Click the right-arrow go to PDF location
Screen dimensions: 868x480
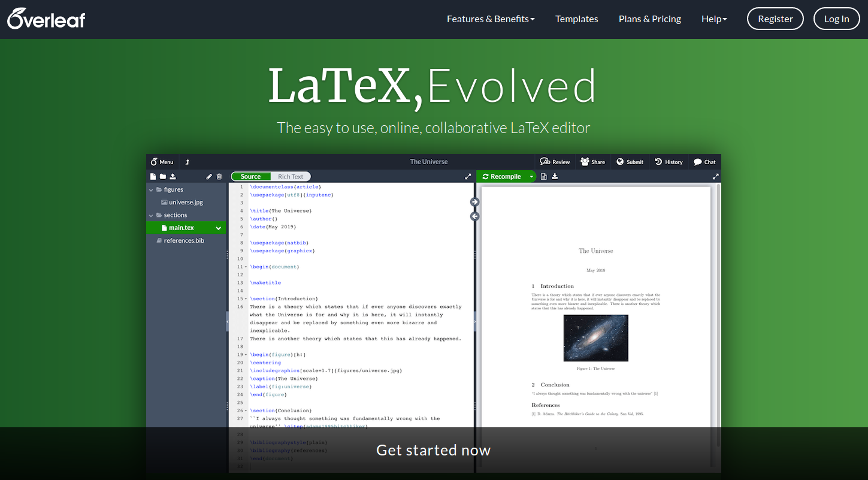[475, 202]
